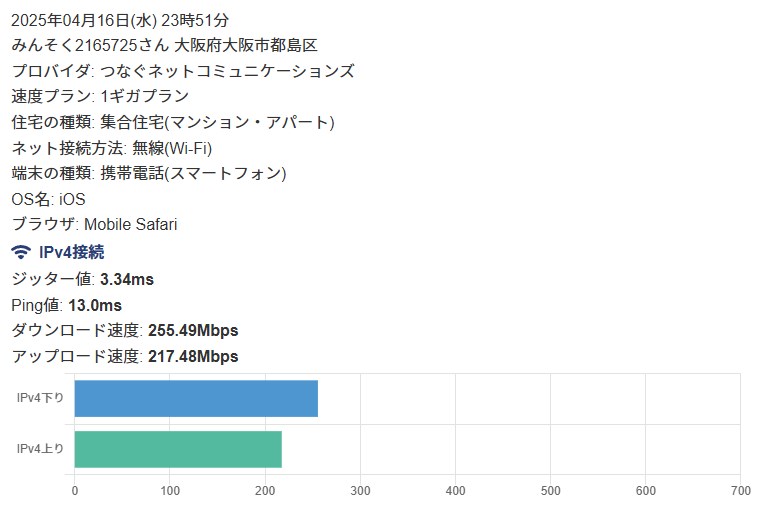The width and height of the screenshot is (765, 505).
Task: Click the 携帯電話(スマートフォン) device type
Action: point(193,174)
